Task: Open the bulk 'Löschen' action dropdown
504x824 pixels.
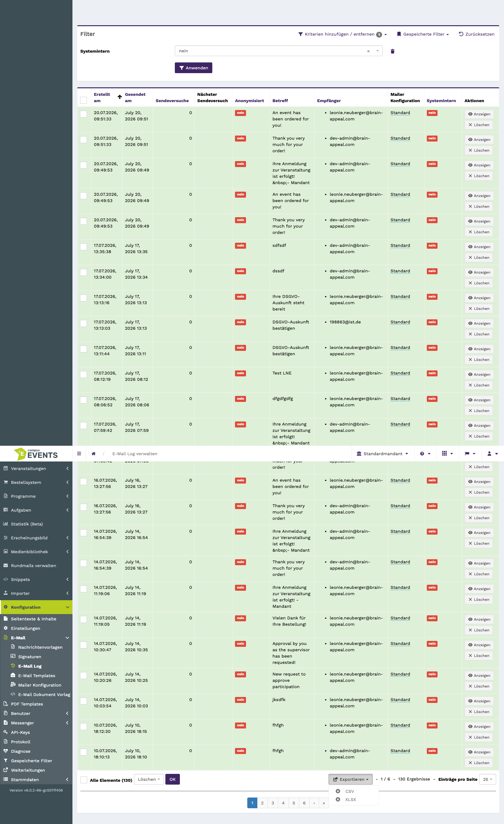Action: (149, 779)
